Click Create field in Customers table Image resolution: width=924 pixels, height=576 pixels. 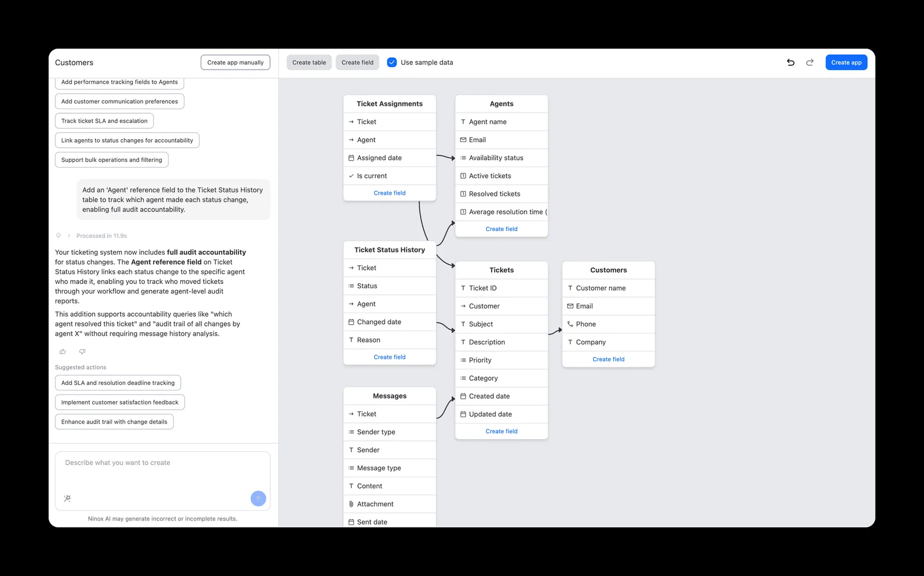pyautogui.click(x=609, y=359)
